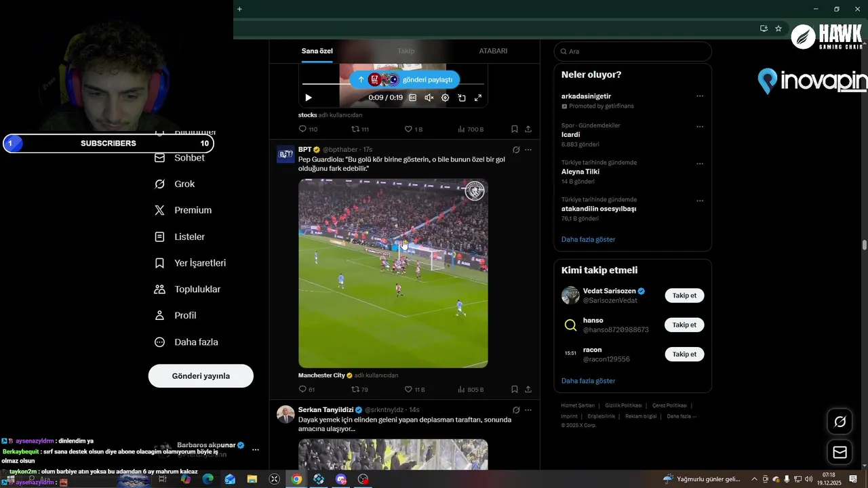Open picture-in-picture for the stocks video

click(x=462, y=98)
